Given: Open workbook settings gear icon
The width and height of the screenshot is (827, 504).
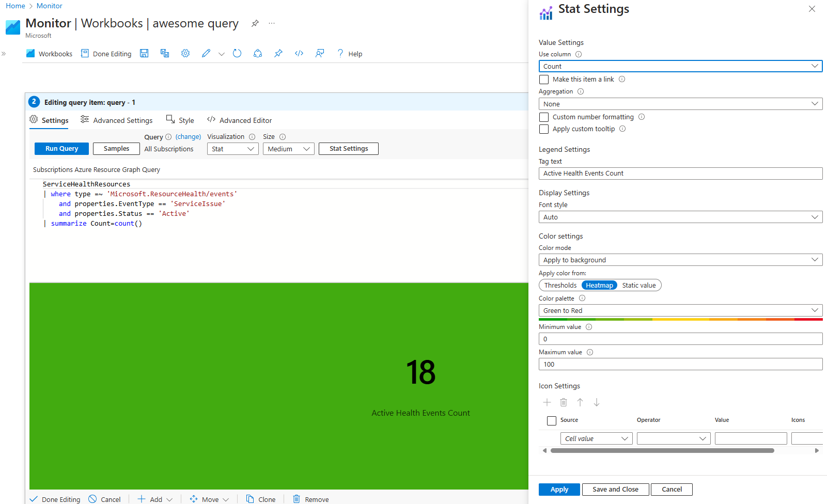Looking at the screenshot, I should pos(185,53).
